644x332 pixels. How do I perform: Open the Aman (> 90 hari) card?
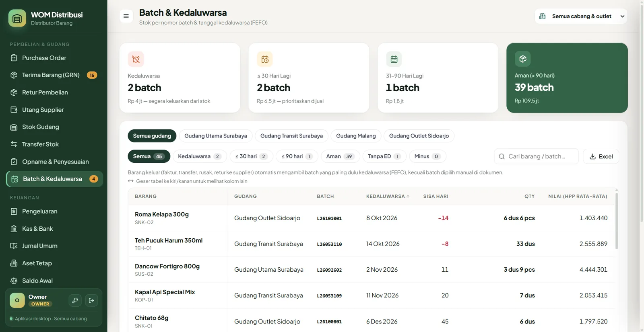pos(567,78)
